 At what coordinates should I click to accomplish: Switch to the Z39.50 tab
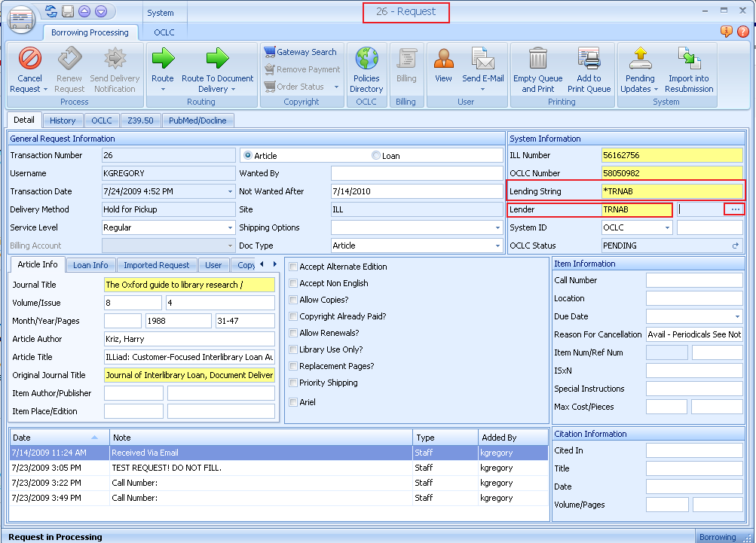pyautogui.click(x=142, y=120)
